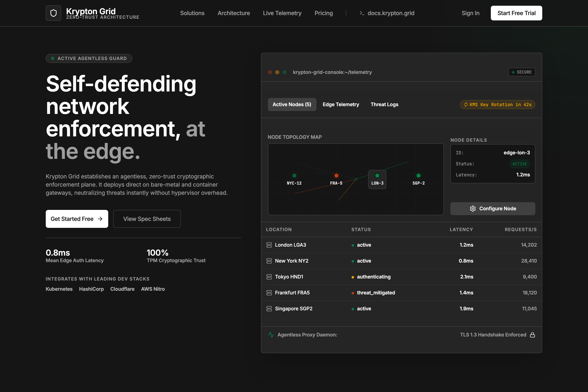Screen dimensions: 588x392
Task: Select the Singapore SGP2 row name
Action: pos(294,309)
